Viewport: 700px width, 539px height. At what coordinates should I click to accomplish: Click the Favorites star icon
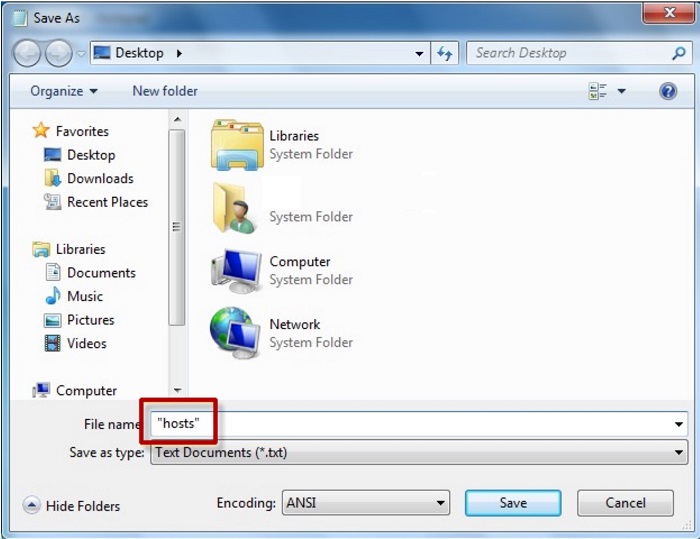point(41,130)
